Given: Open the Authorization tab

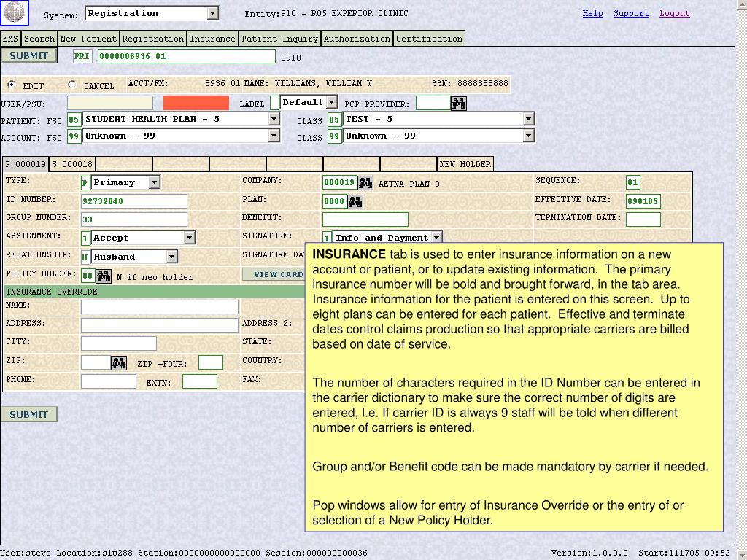Looking at the screenshot, I should (x=357, y=39).
